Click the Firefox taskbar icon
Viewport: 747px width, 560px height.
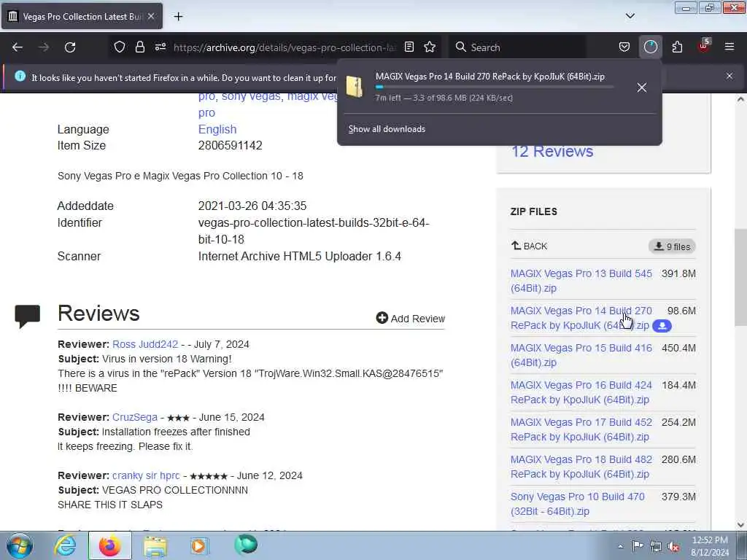pos(110,545)
